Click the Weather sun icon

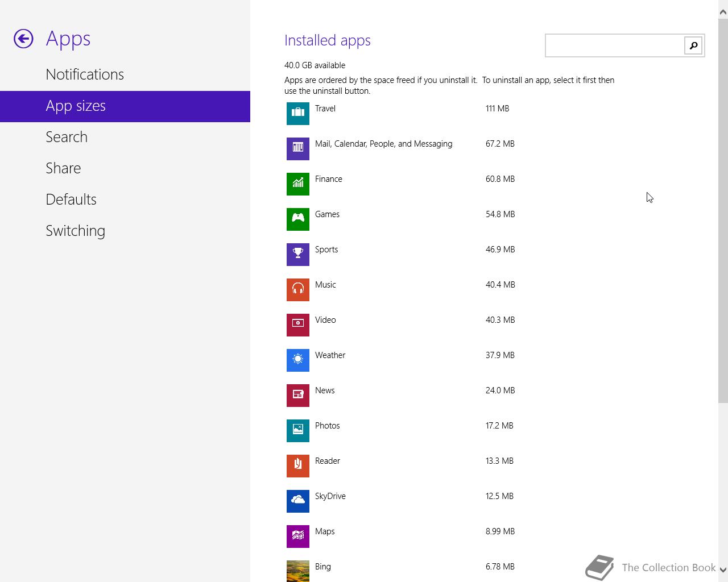pos(297,360)
